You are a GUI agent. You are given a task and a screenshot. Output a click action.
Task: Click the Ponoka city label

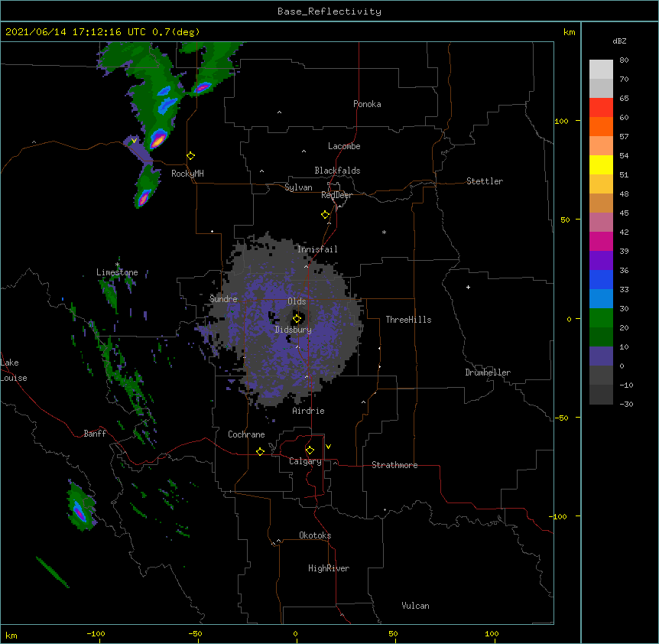367,104
